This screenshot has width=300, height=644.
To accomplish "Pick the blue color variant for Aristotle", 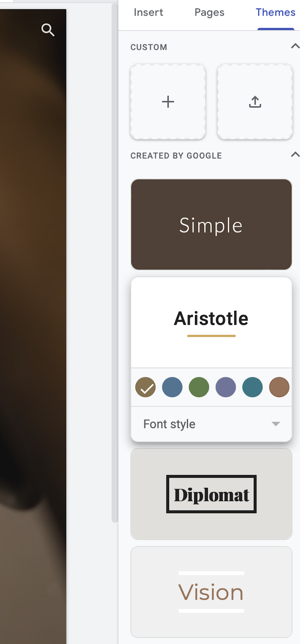I will 172,387.
